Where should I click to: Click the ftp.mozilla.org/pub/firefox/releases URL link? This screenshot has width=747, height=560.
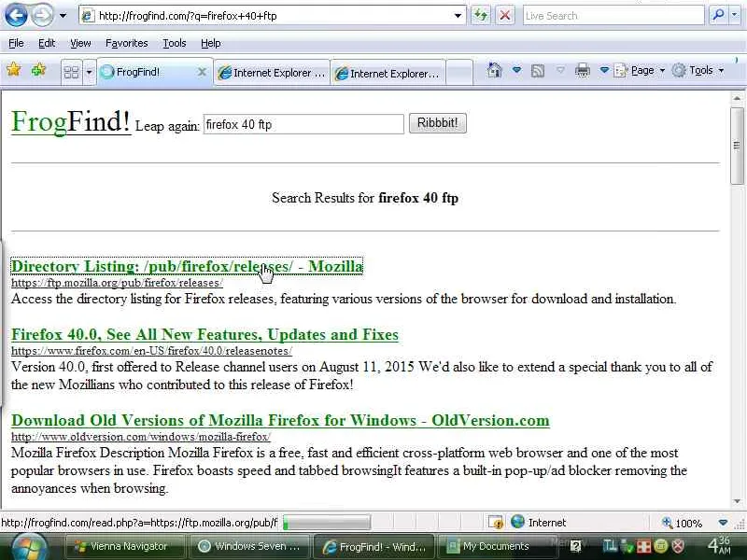[117, 283]
